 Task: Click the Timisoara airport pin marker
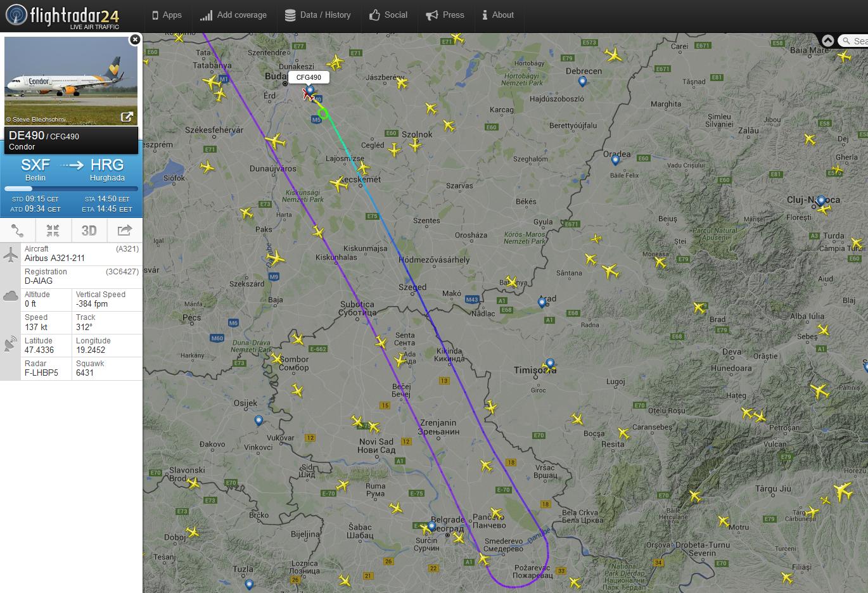(x=550, y=364)
